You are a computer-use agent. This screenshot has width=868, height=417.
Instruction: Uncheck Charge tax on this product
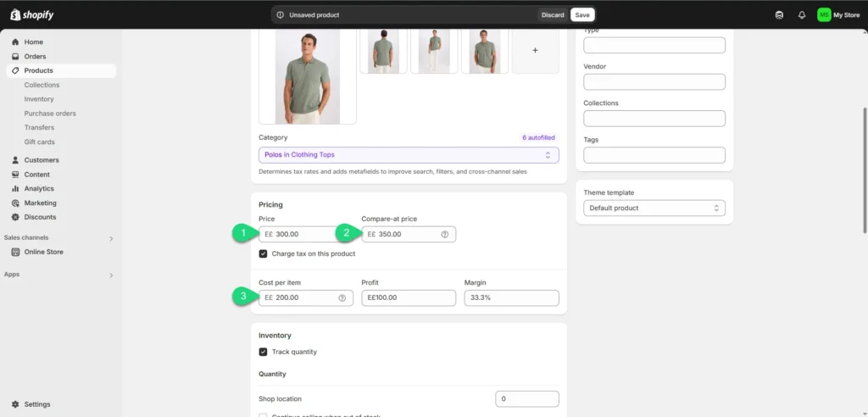264,253
